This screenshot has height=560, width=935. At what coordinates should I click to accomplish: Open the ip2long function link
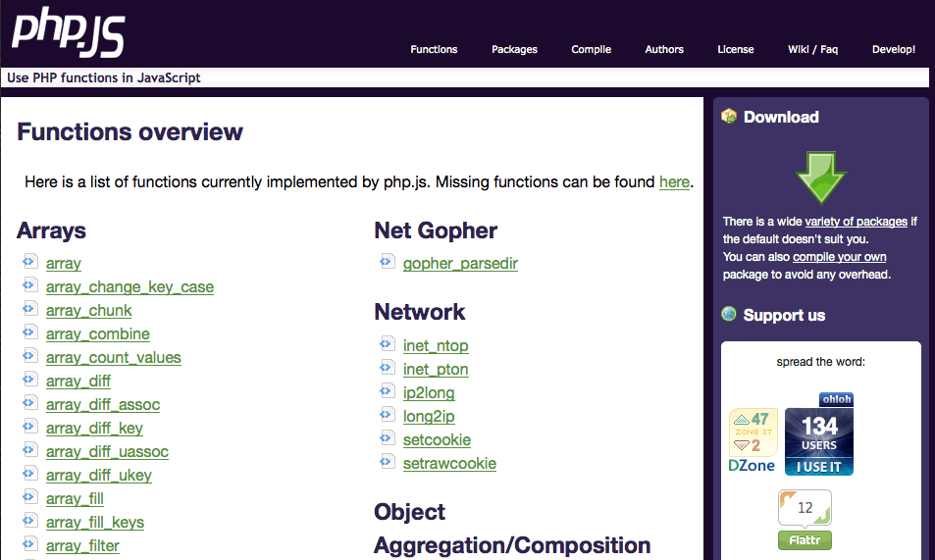(429, 393)
